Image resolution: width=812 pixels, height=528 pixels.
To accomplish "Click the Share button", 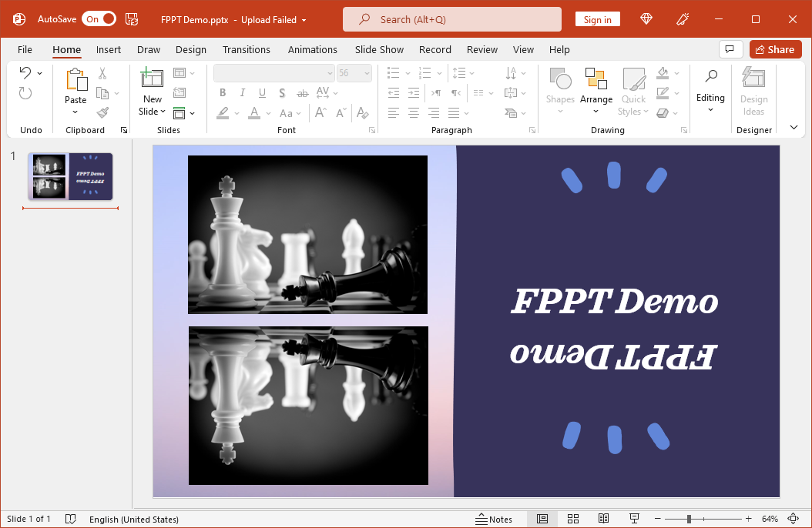I will coord(774,49).
